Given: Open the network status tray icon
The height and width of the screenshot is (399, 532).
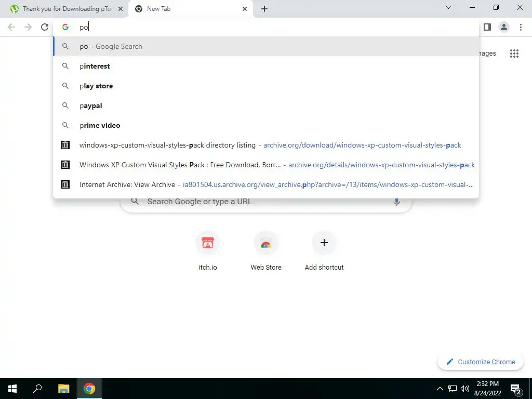Looking at the screenshot, I should coord(453,389).
